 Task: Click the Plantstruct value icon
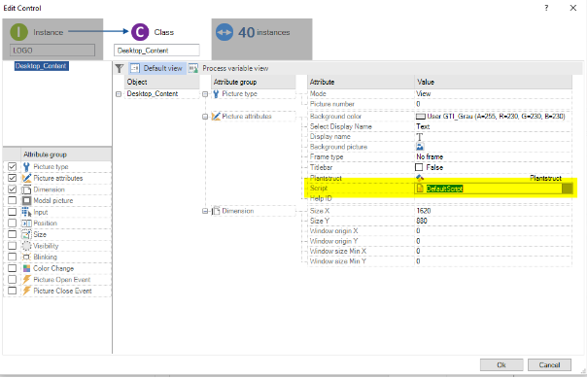tap(420, 178)
